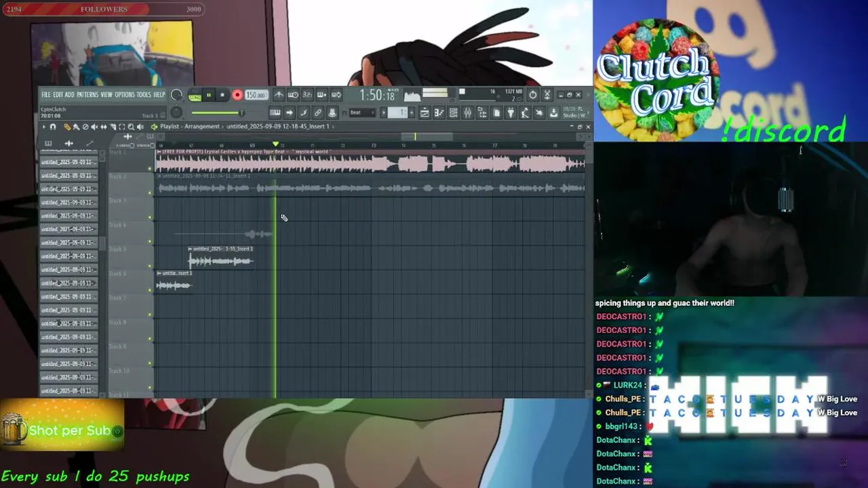Viewport: 868px width, 488px height.
Task: Stop playback with the stop button
Action: pos(222,96)
